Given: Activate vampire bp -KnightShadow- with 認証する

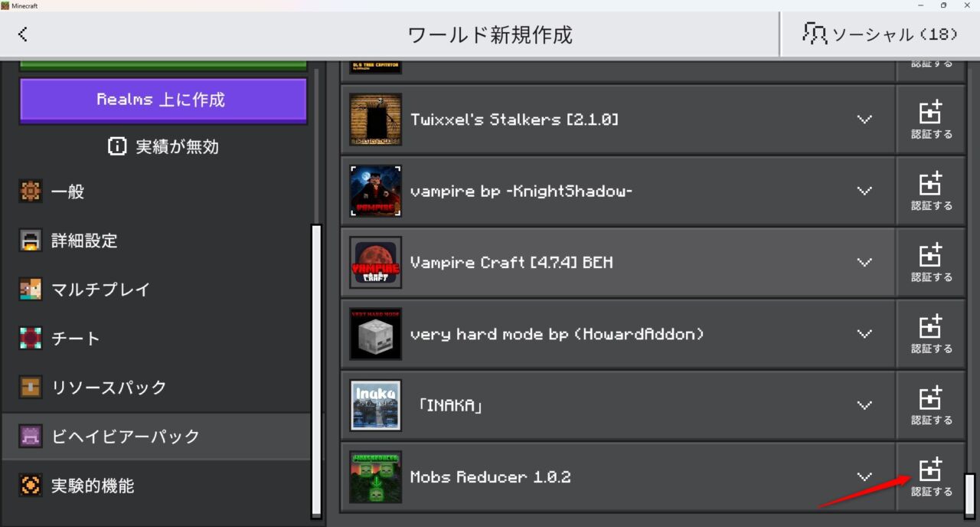Looking at the screenshot, I should pyautogui.click(x=931, y=191).
